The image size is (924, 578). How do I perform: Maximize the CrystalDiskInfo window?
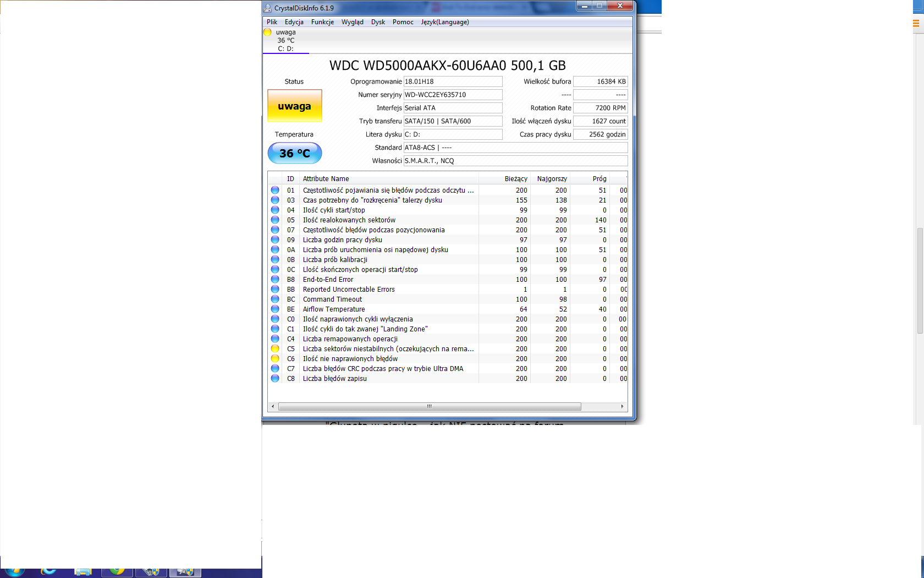point(599,6)
